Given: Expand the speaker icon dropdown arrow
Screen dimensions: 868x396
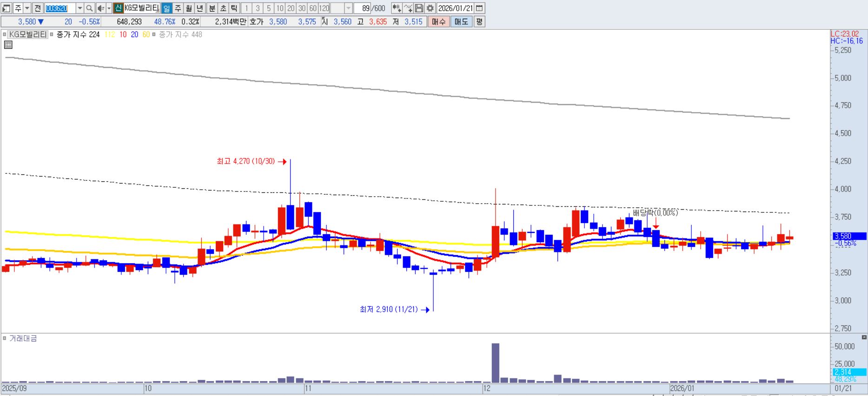Looking at the screenshot, I should pyautogui.click(x=109, y=8).
